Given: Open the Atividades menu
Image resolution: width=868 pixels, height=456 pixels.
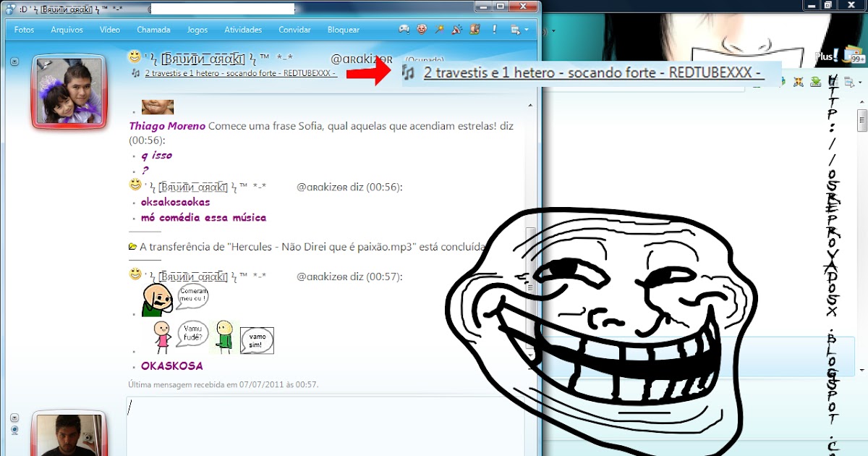Looking at the screenshot, I should tap(243, 30).
